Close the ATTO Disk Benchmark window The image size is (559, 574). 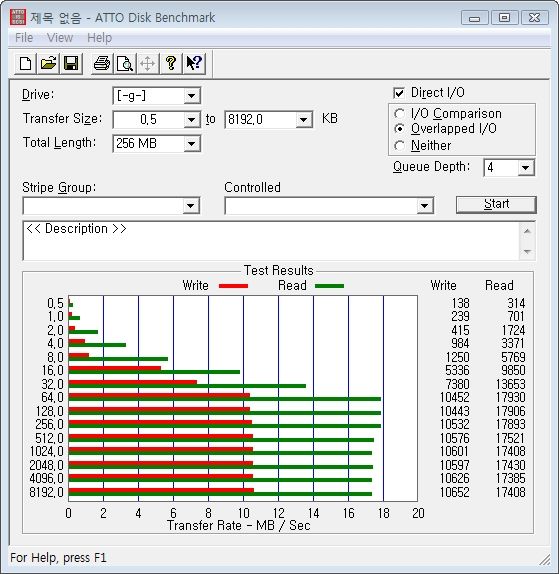535,18
